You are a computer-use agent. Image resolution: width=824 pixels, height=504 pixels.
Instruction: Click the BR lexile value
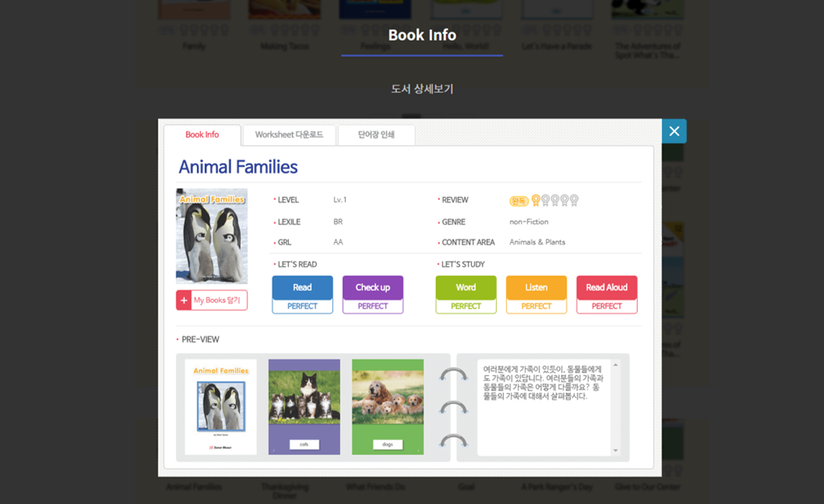(x=338, y=222)
